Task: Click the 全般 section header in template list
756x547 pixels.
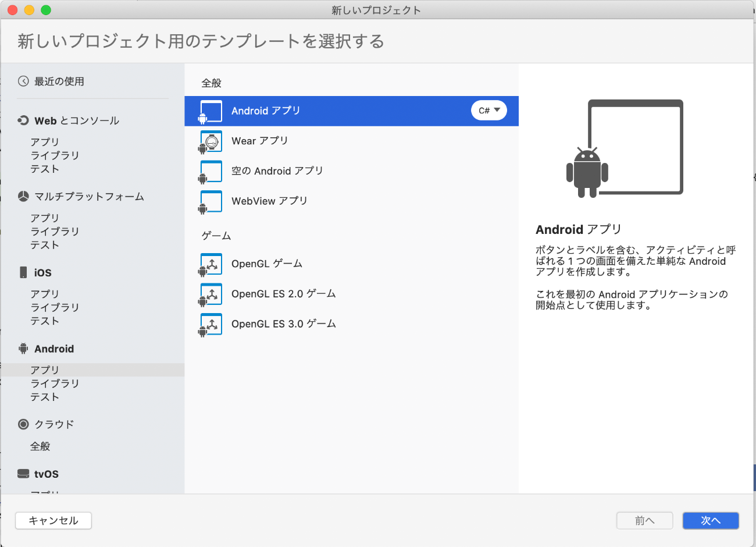Action: (x=212, y=83)
